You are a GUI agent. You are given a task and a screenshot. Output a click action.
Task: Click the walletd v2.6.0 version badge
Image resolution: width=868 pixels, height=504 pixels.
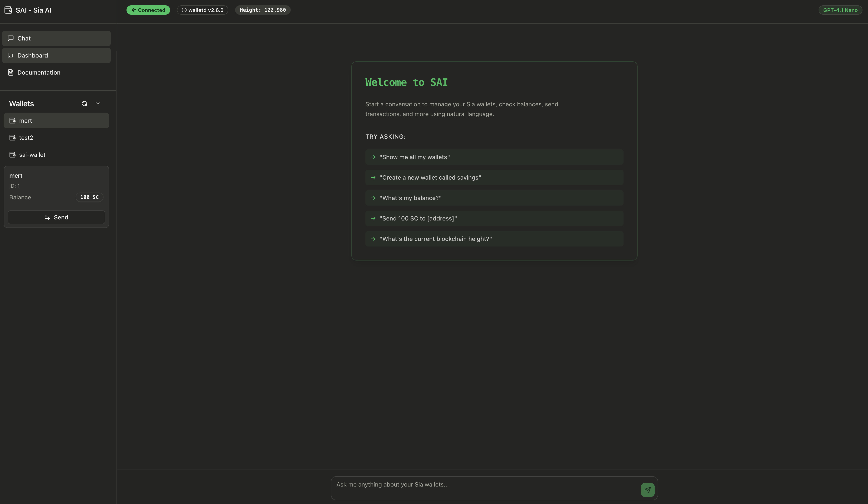pyautogui.click(x=203, y=10)
